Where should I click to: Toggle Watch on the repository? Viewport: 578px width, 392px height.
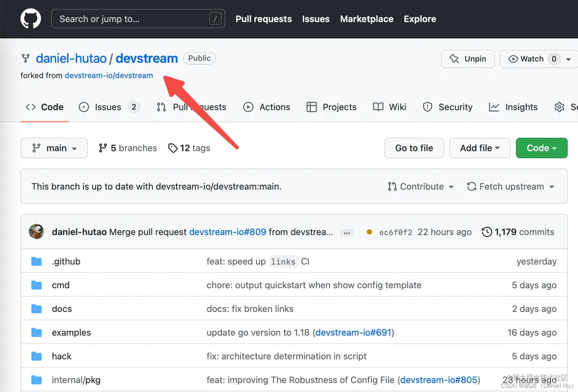531,59
